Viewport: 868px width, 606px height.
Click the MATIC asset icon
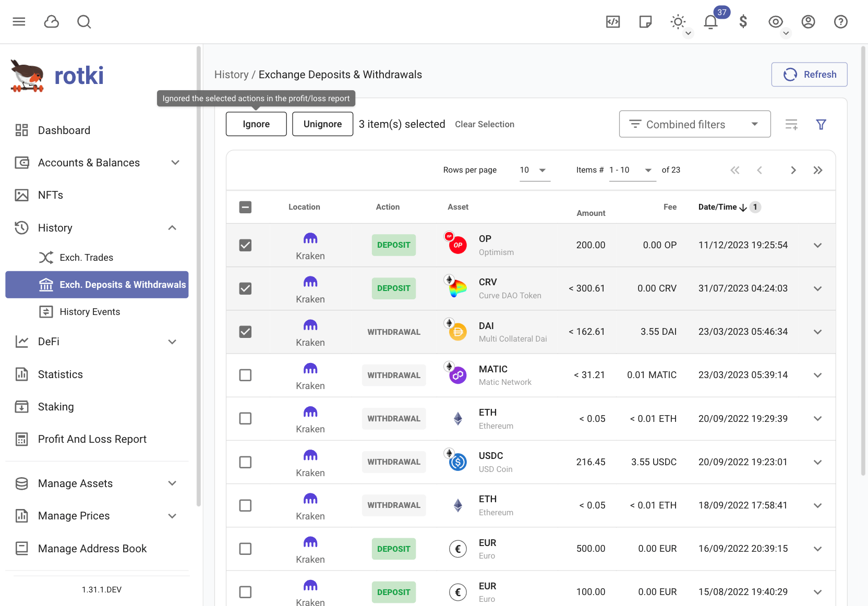[x=457, y=374]
